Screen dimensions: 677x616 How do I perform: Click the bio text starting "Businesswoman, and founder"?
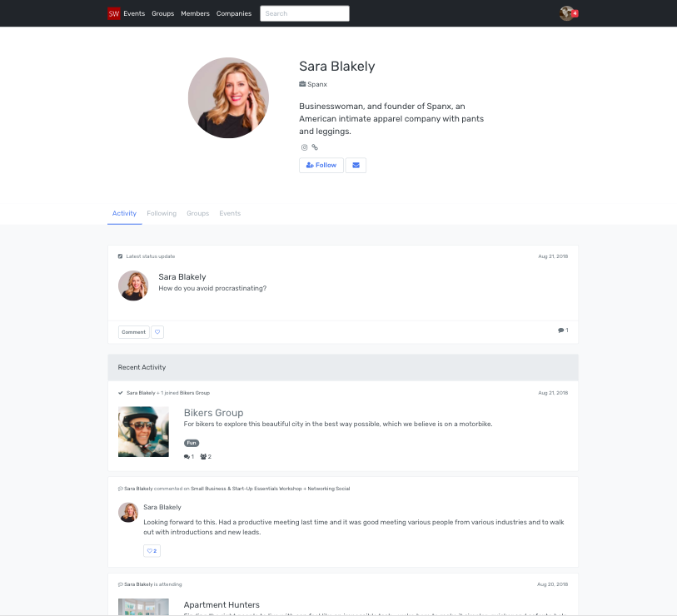tap(391, 119)
